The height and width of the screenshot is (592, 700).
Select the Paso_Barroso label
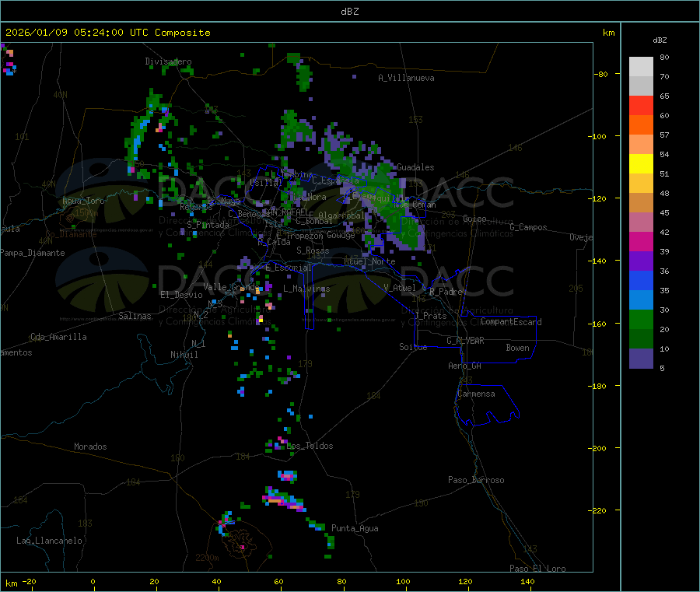coord(476,481)
